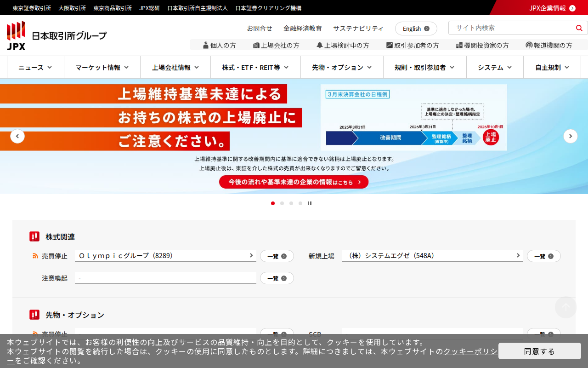588x368 pixels.
Task: Open the 報道機関の方 section link
Action: point(549,45)
